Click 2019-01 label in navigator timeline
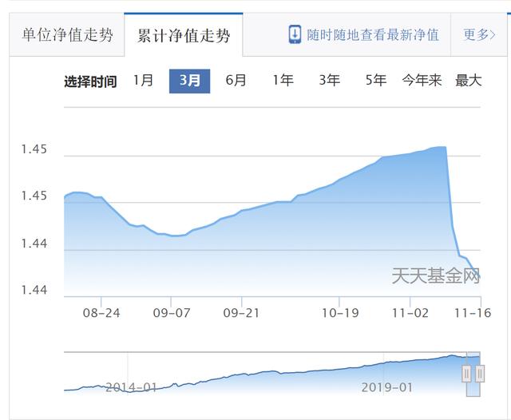 (387, 387)
